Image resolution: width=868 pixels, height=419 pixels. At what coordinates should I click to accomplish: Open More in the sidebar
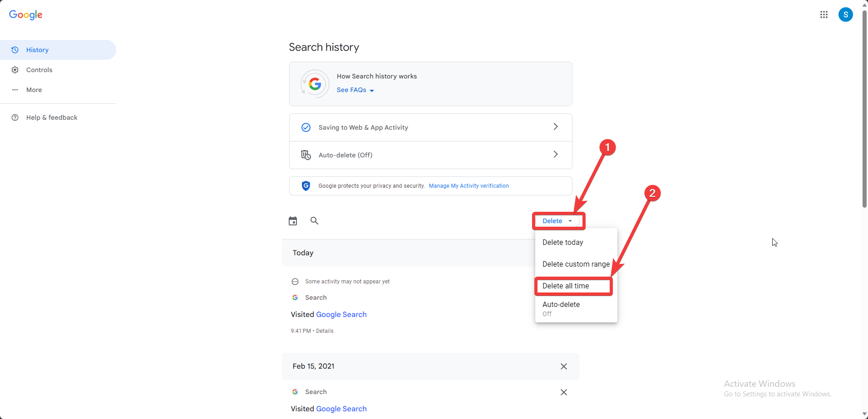[x=58, y=90]
